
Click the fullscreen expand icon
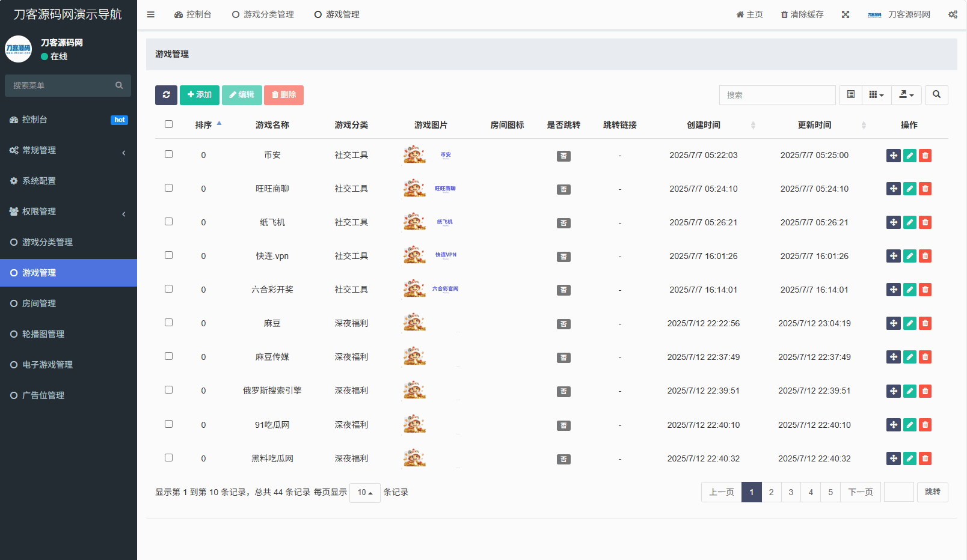pos(846,14)
